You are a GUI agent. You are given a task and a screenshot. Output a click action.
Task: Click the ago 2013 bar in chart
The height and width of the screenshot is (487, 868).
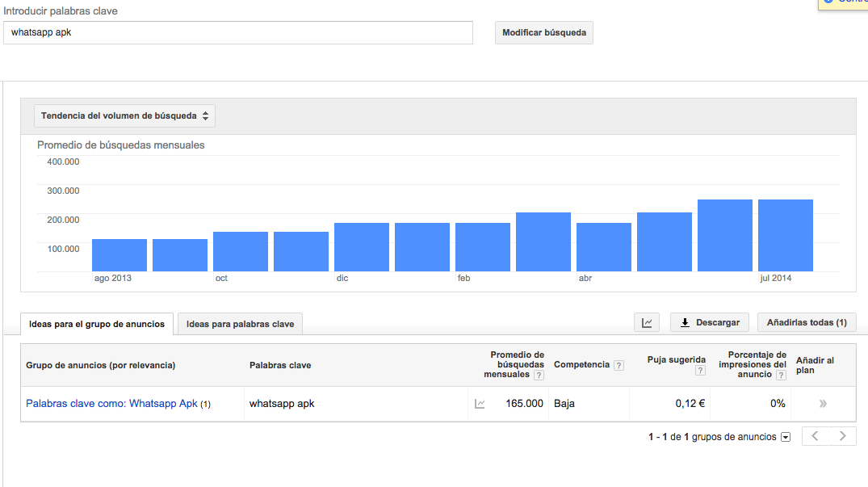click(120, 255)
